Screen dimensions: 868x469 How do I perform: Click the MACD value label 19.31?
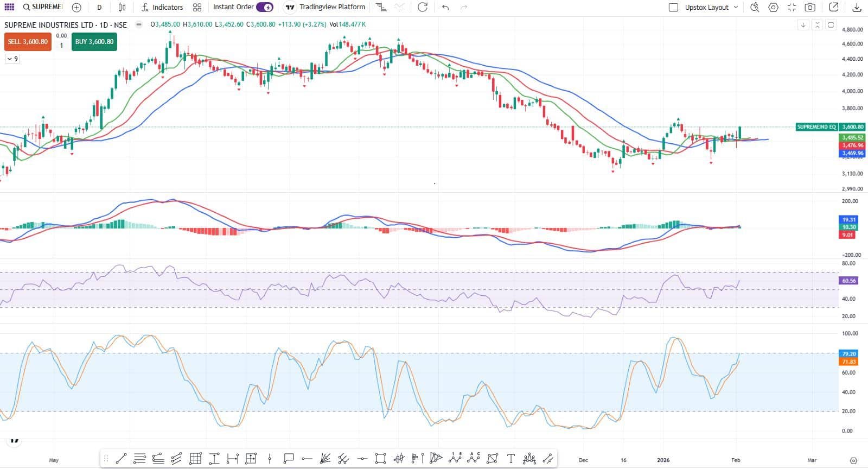[849, 220]
